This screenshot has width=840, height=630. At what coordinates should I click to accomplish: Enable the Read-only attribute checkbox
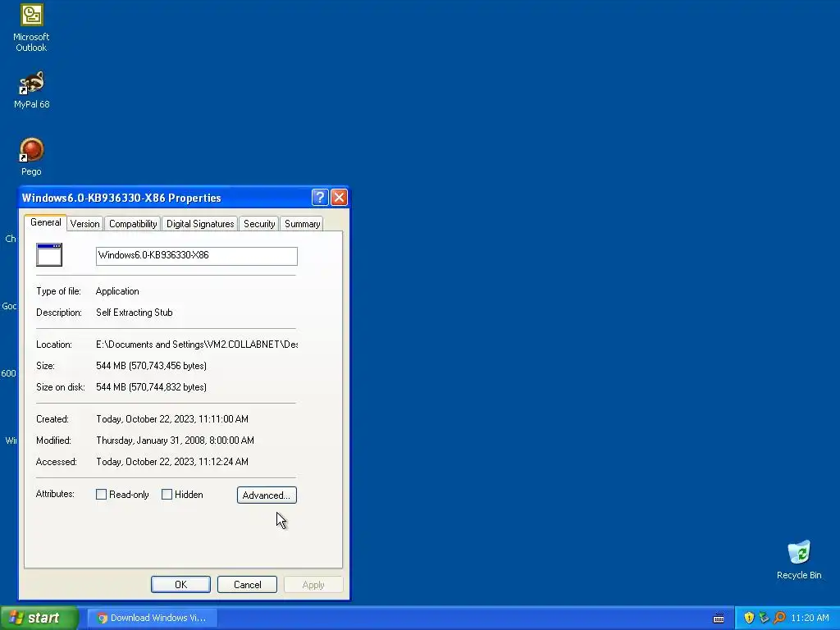tap(101, 495)
